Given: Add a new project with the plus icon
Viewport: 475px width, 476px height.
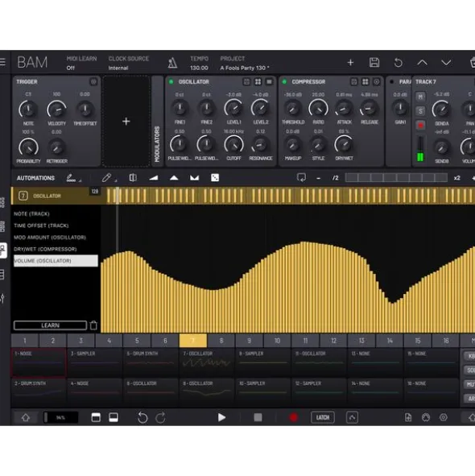Looking at the screenshot, I should [350, 63].
